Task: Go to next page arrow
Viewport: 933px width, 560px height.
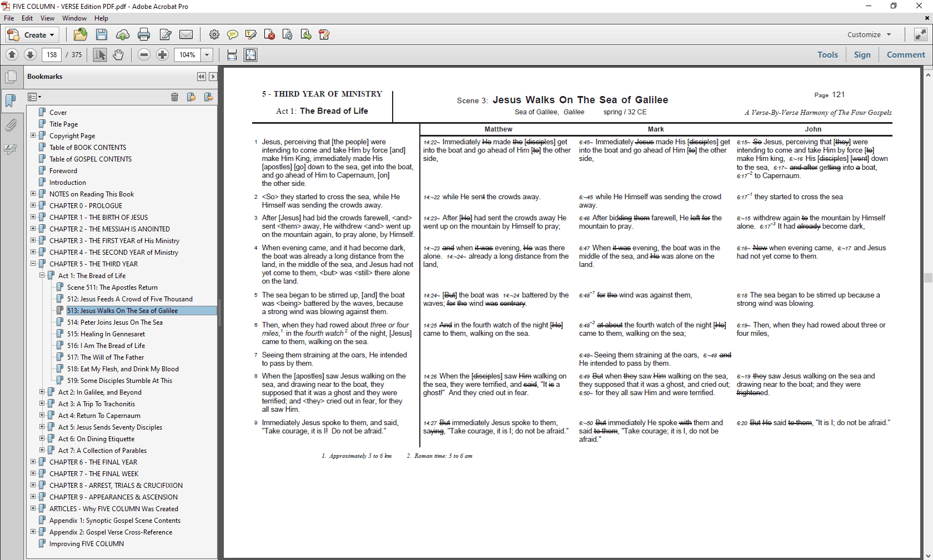Action: click(31, 54)
